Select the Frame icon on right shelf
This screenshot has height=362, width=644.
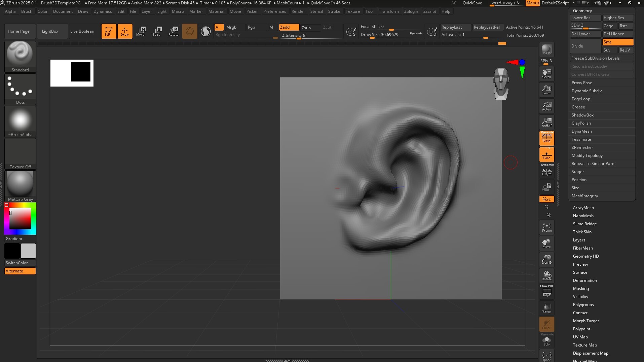tap(546, 227)
